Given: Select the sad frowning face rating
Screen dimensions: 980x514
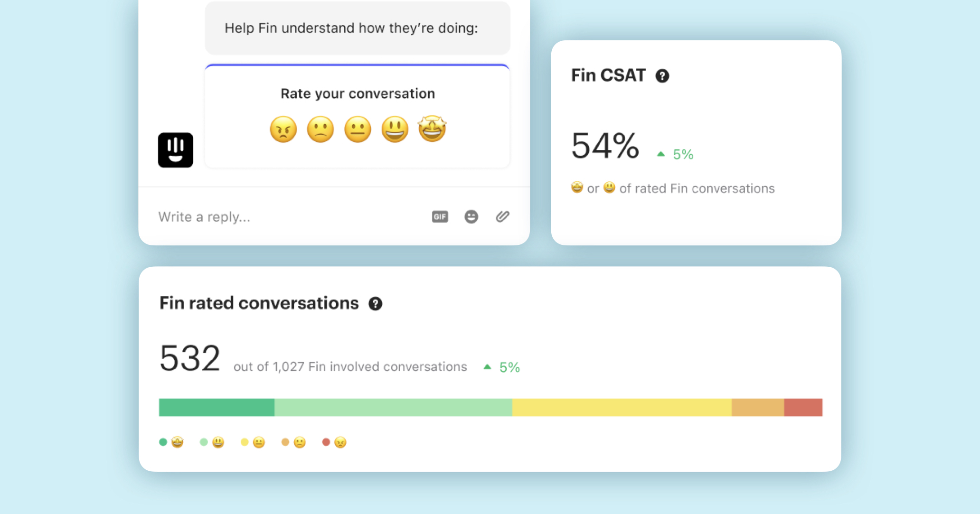Looking at the screenshot, I should pos(320,129).
